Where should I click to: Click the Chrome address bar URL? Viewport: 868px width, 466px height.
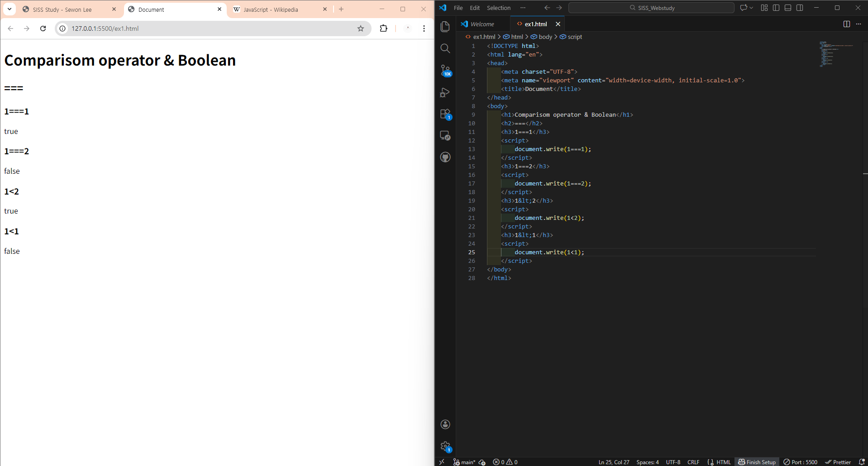point(105,29)
